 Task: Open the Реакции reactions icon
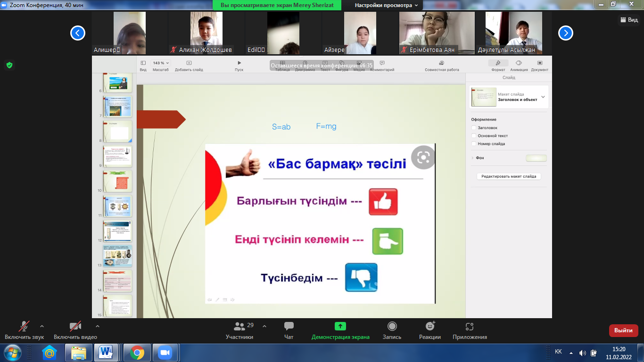tap(429, 327)
